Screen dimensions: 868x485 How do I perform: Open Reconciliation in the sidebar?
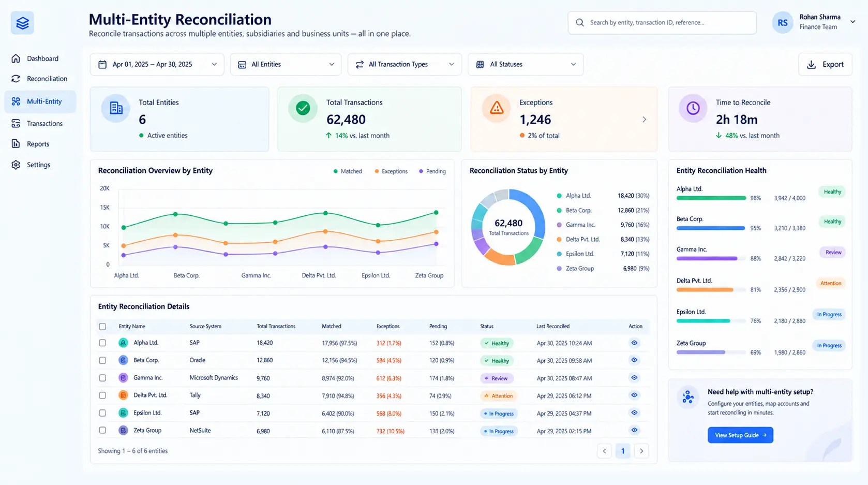(40, 79)
